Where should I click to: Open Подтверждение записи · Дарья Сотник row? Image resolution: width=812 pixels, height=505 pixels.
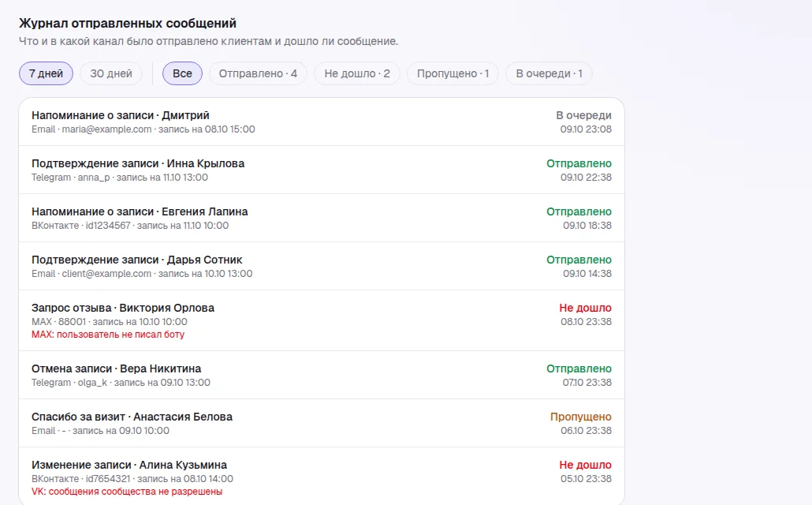322,267
